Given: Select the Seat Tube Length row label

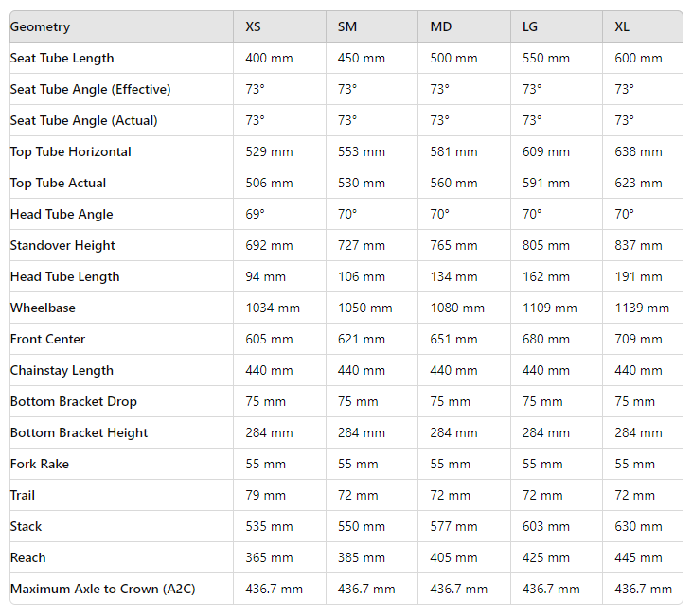Looking at the screenshot, I should (62, 58).
